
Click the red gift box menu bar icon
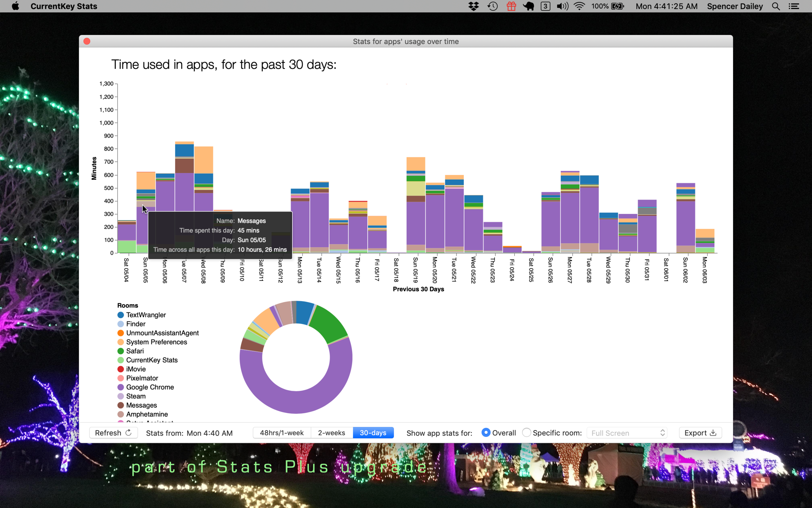pos(511,6)
